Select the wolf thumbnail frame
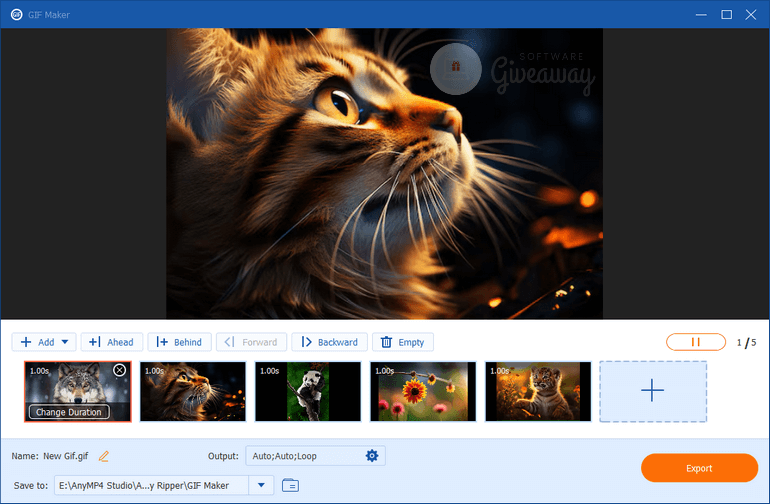Viewport: 770px width, 504px height. 78,392
